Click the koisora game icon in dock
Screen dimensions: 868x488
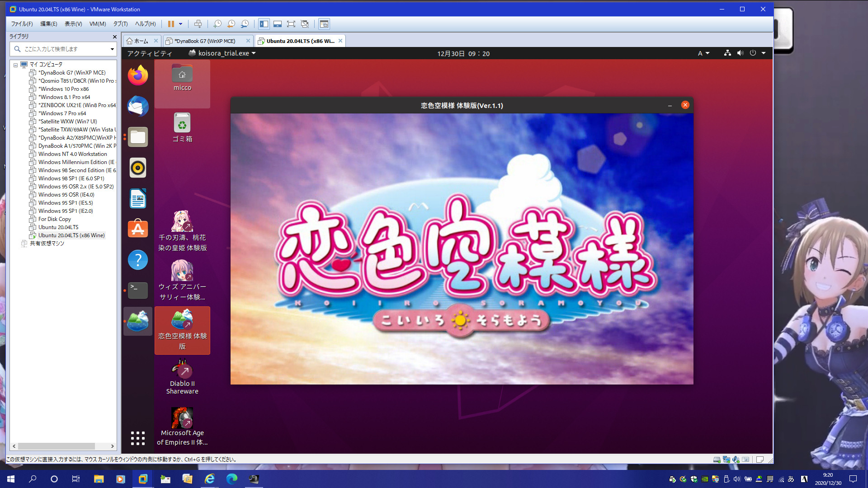(138, 321)
